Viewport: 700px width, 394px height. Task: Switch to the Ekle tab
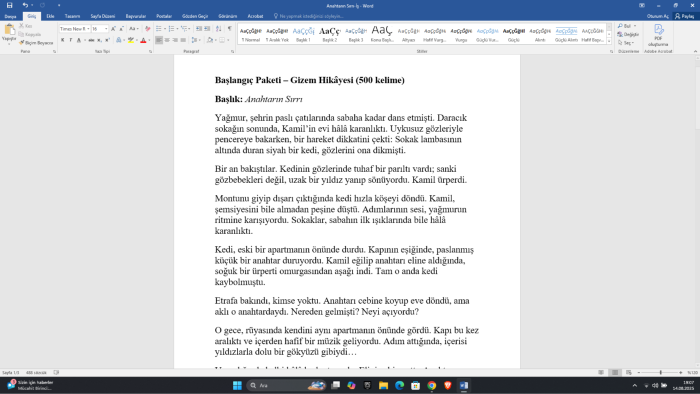click(50, 16)
